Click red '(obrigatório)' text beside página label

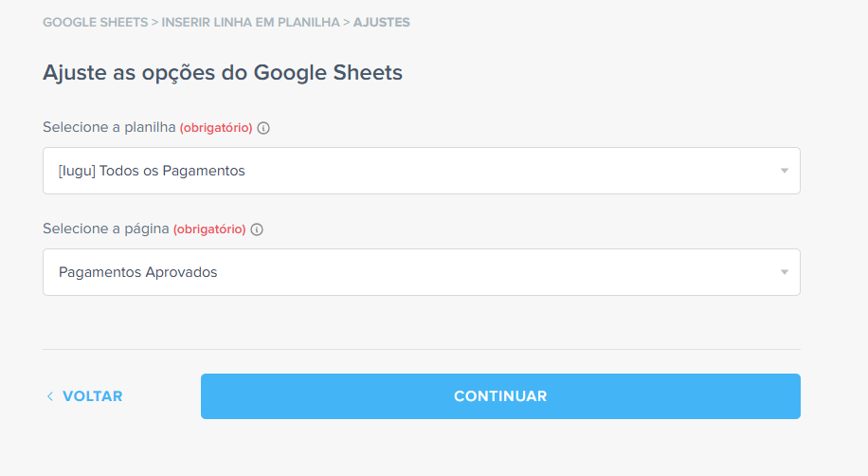click(x=209, y=229)
